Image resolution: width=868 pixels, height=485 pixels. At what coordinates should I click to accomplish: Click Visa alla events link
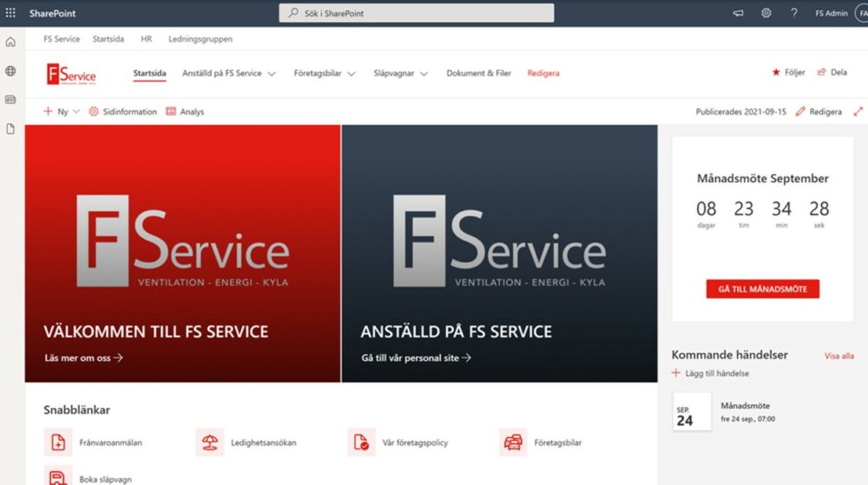pos(838,356)
